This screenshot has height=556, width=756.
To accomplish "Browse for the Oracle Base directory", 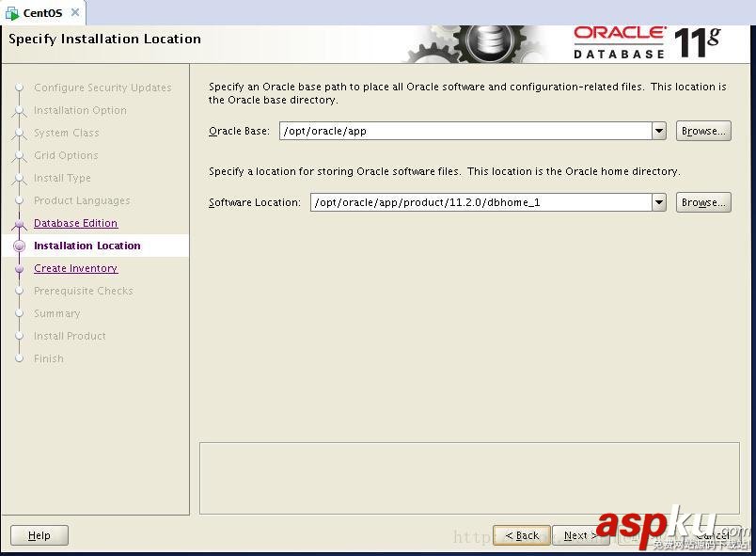I will (x=703, y=131).
